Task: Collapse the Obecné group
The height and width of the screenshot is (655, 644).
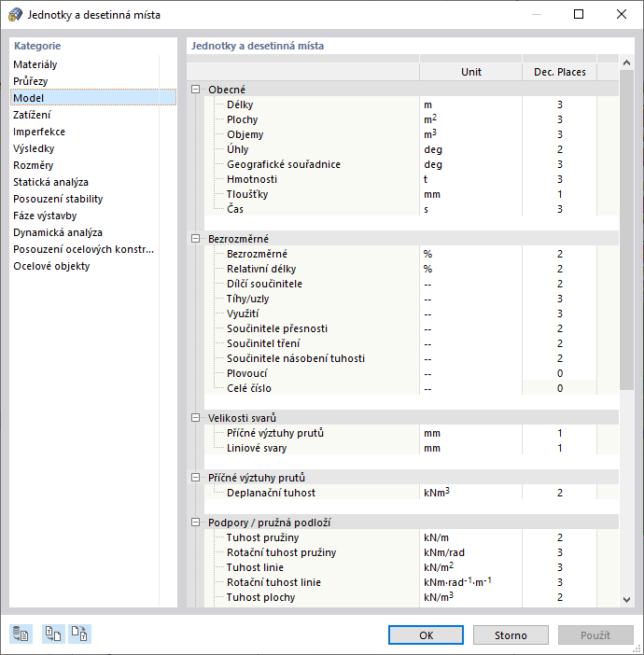Action: 195,90
